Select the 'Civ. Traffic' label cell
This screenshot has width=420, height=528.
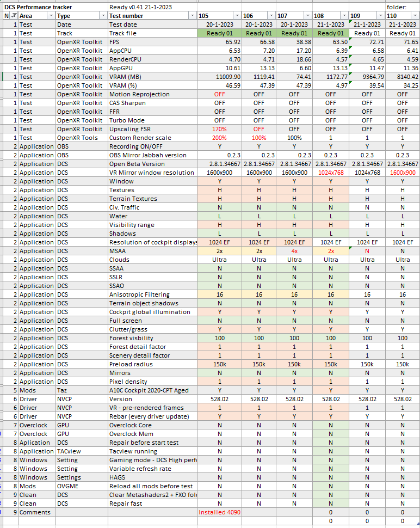pos(152,208)
